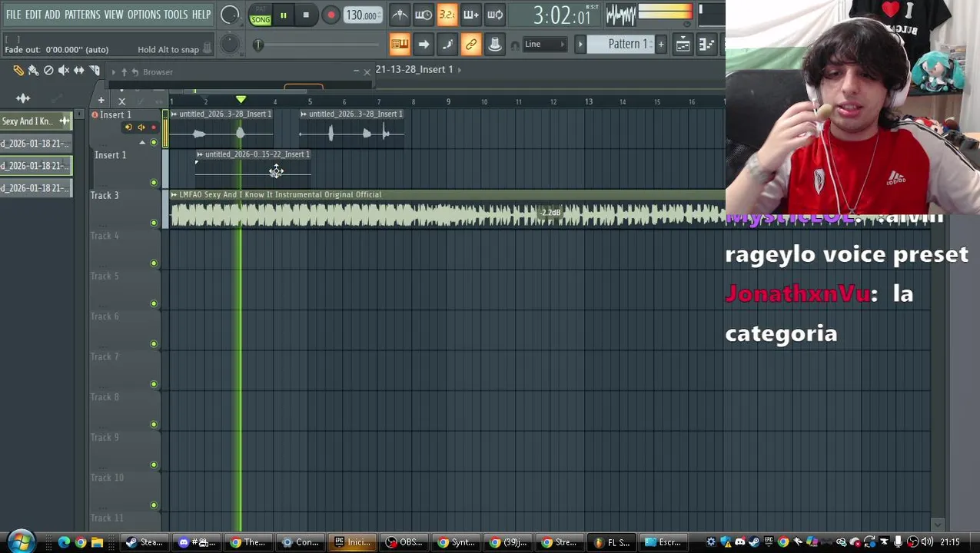This screenshot has width=980, height=553.
Task: Open the OPTIONS menu
Action: tap(144, 15)
